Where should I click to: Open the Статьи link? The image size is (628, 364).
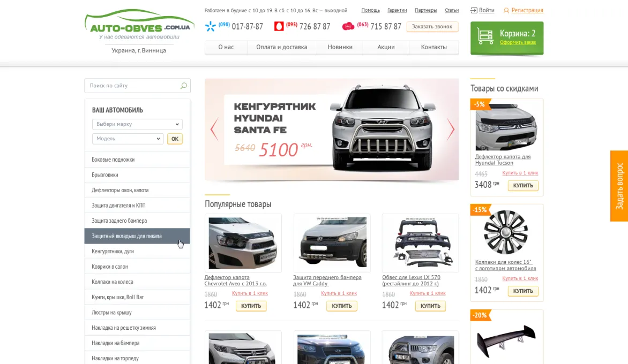tap(451, 10)
